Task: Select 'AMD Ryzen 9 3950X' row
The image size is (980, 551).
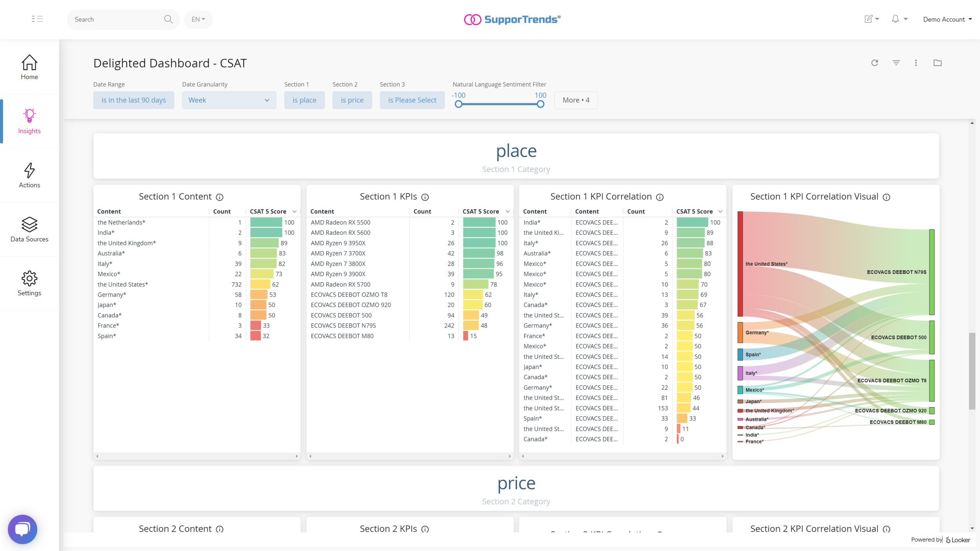Action: [x=410, y=243]
